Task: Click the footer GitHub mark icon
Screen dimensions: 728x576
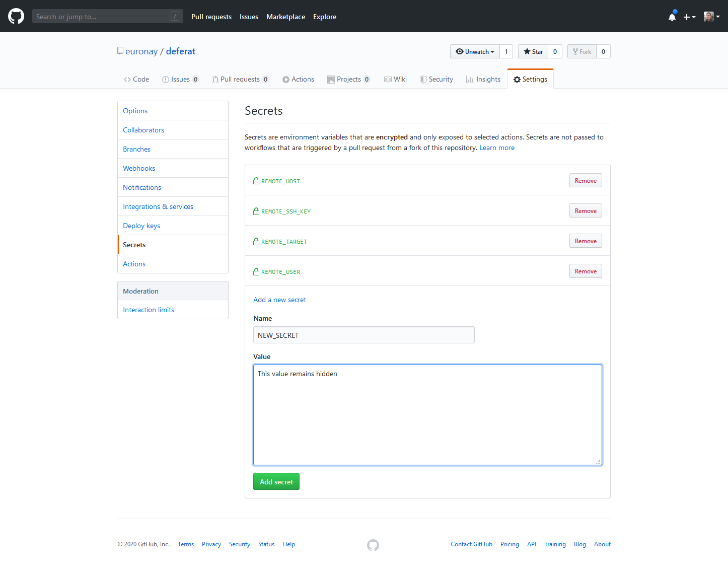Action: tap(373, 545)
